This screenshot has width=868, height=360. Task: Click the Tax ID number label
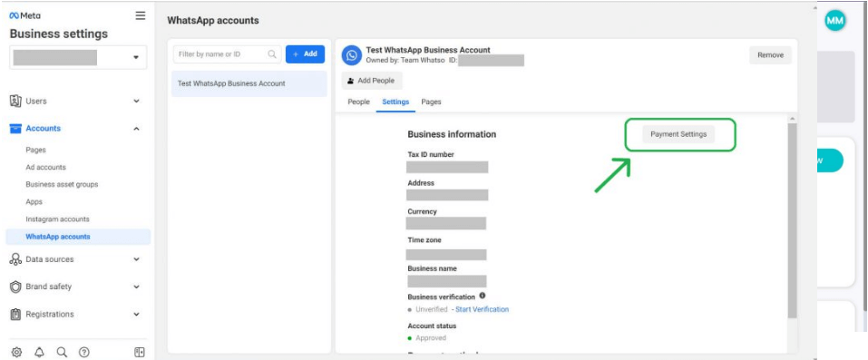tap(431, 154)
